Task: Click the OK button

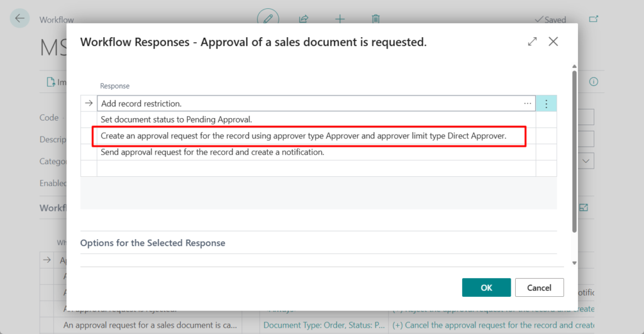Action: coord(486,287)
